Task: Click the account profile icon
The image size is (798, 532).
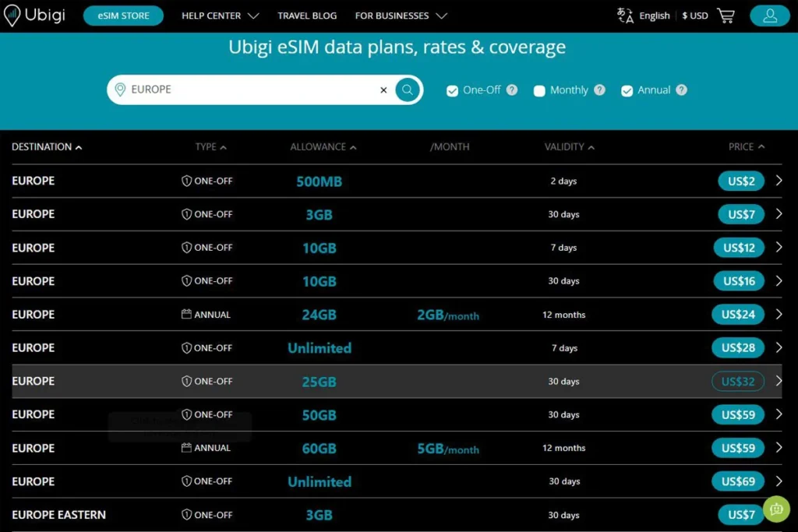Action: coord(770,15)
